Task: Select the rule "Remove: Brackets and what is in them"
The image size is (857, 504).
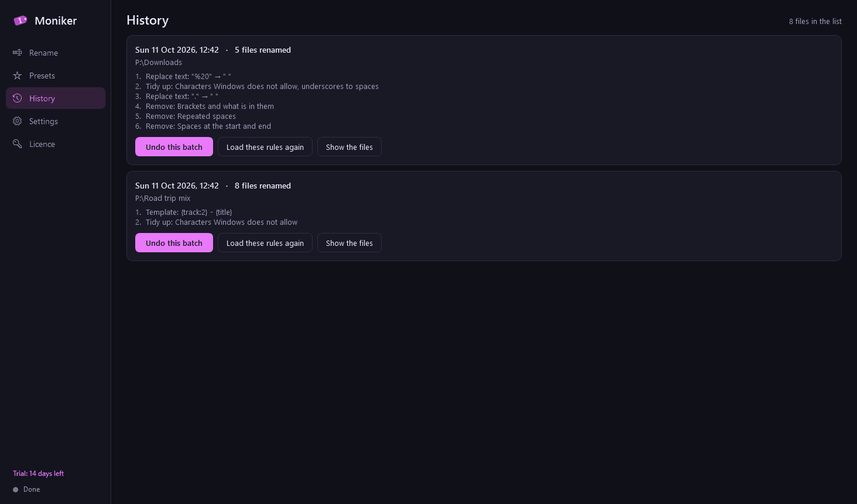Action: coord(205,107)
